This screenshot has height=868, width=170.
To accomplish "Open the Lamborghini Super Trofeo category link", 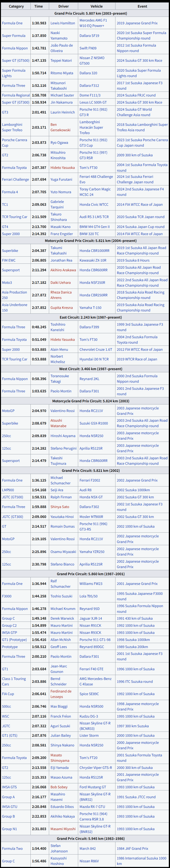I will 12,127.
